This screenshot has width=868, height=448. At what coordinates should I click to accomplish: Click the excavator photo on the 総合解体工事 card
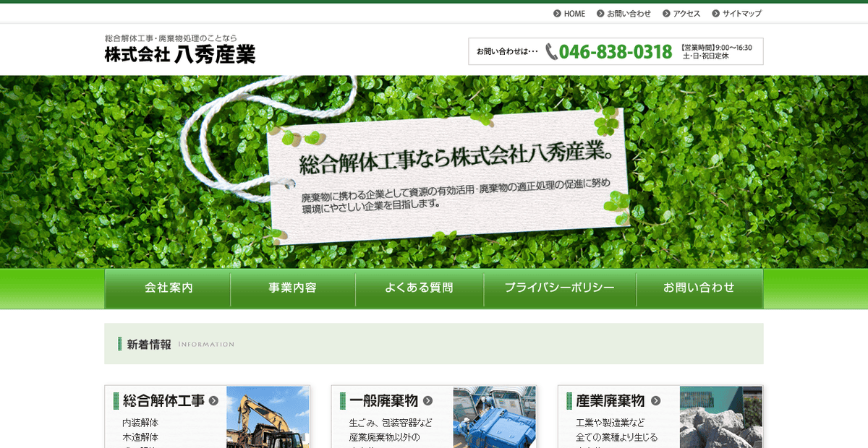(268, 419)
